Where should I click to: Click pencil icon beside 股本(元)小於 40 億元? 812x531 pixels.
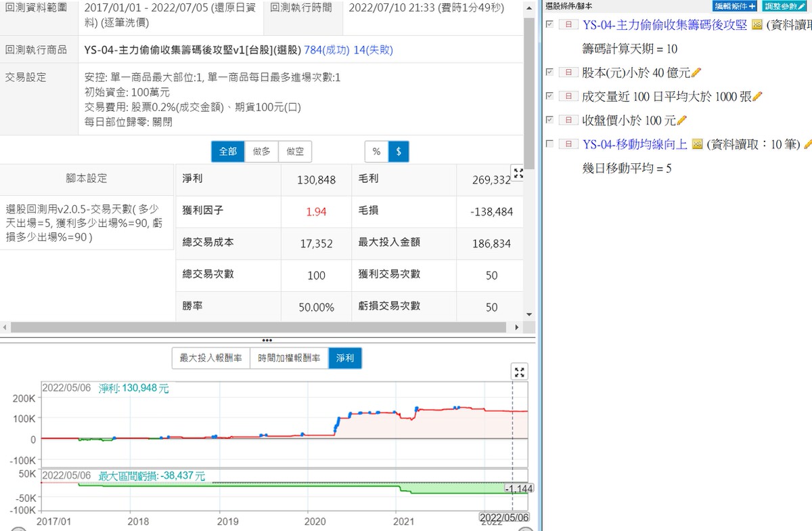pos(696,72)
